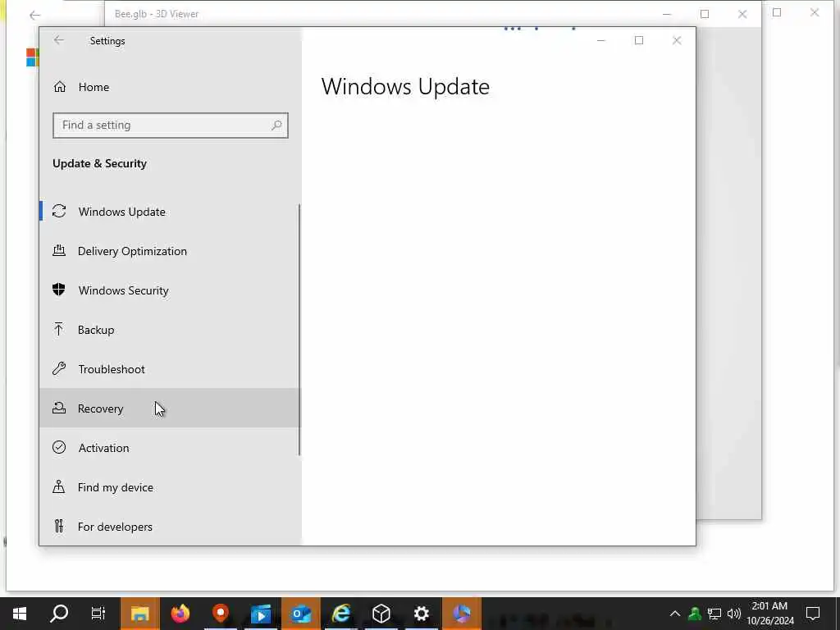Go to Backup settings

point(169,330)
